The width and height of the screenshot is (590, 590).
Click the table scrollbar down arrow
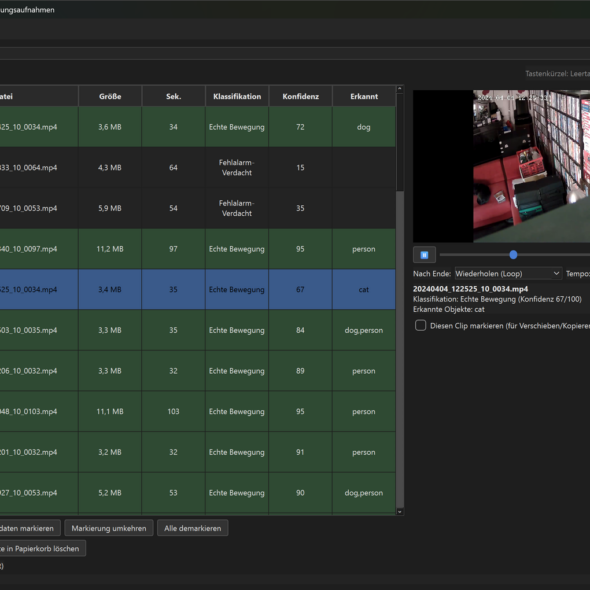coord(400,512)
